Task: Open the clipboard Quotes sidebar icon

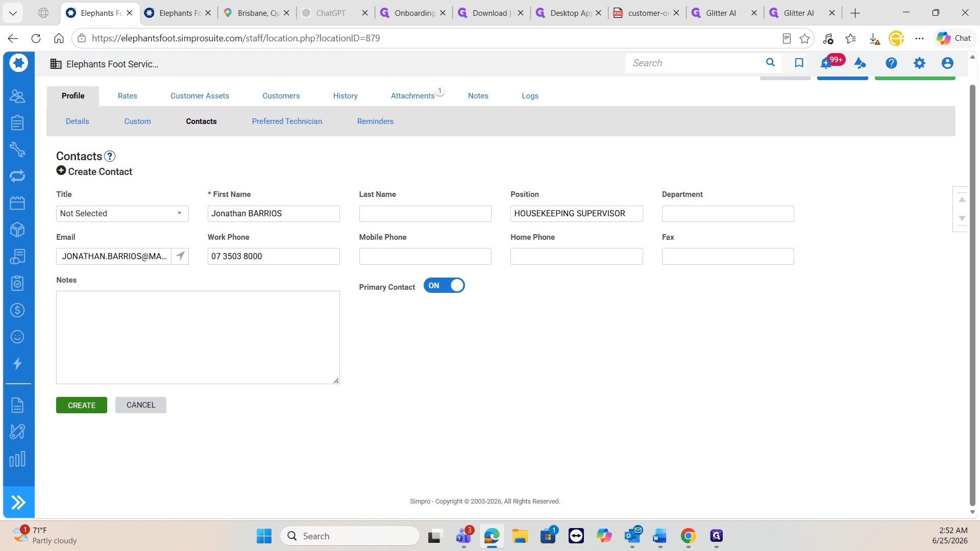Action: click(17, 122)
